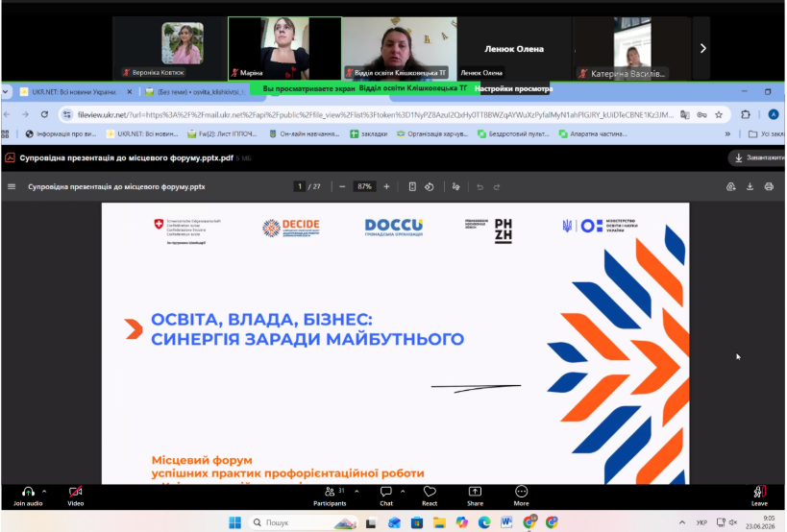
Task: Click the PDF undo arrow
Action: pyautogui.click(x=480, y=186)
